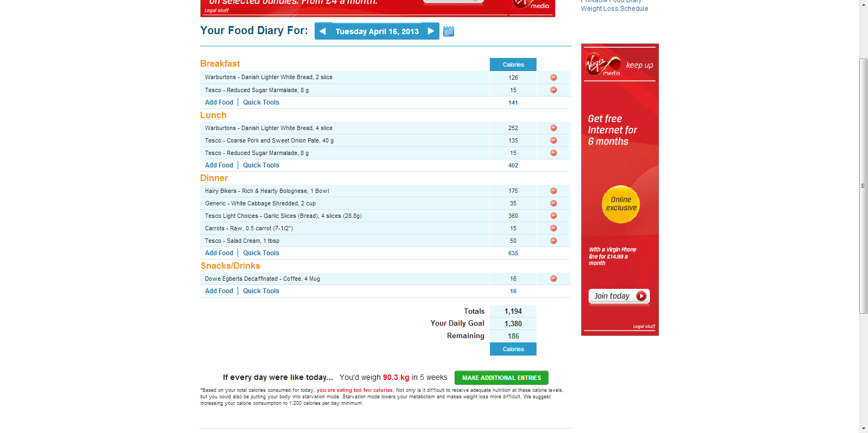Open Quick Tools for Dinner
This screenshot has height=433, width=868.
click(x=261, y=253)
